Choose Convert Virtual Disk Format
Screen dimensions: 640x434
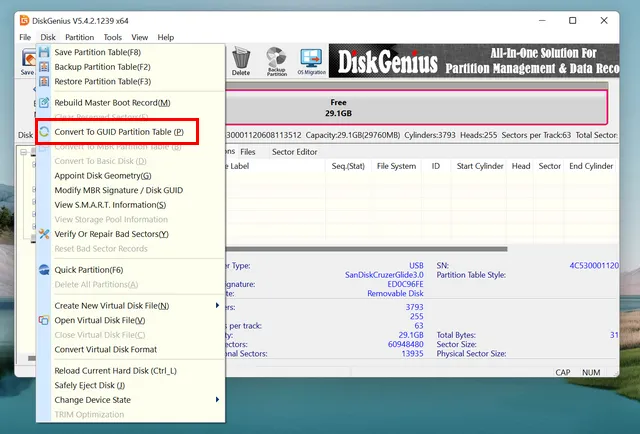131,349
